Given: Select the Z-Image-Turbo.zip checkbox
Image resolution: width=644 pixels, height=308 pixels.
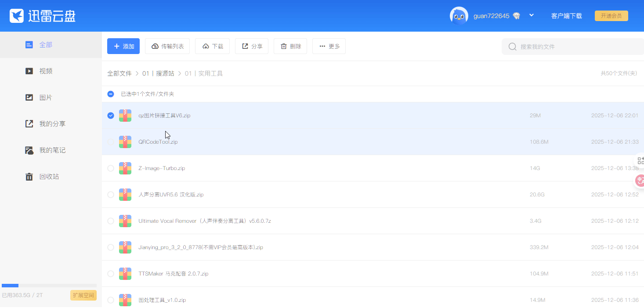Looking at the screenshot, I should pyautogui.click(x=111, y=168).
